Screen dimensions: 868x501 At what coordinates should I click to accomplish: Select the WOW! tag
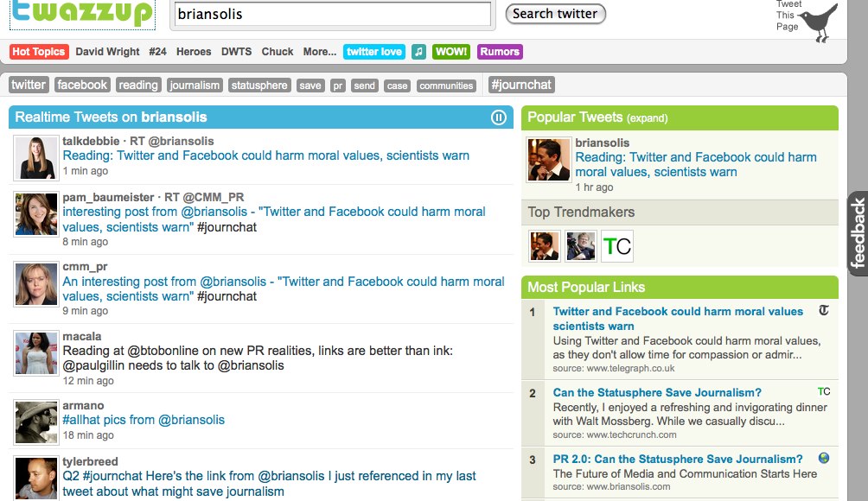coord(451,52)
